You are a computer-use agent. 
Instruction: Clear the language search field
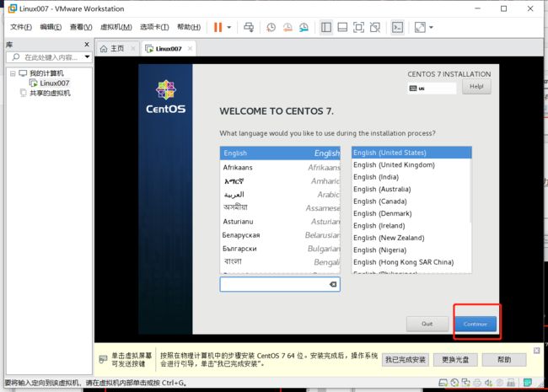click(x=333, y=284)
